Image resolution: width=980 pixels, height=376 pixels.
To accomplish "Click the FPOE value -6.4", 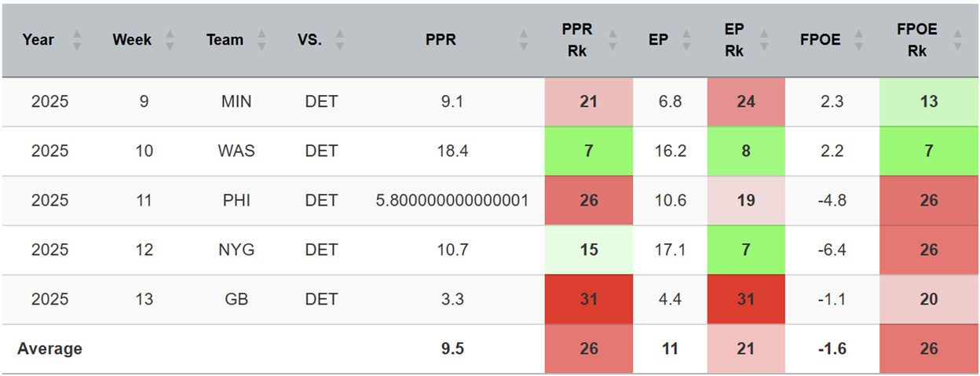I will pyautogui.click(x=832, y=250).
